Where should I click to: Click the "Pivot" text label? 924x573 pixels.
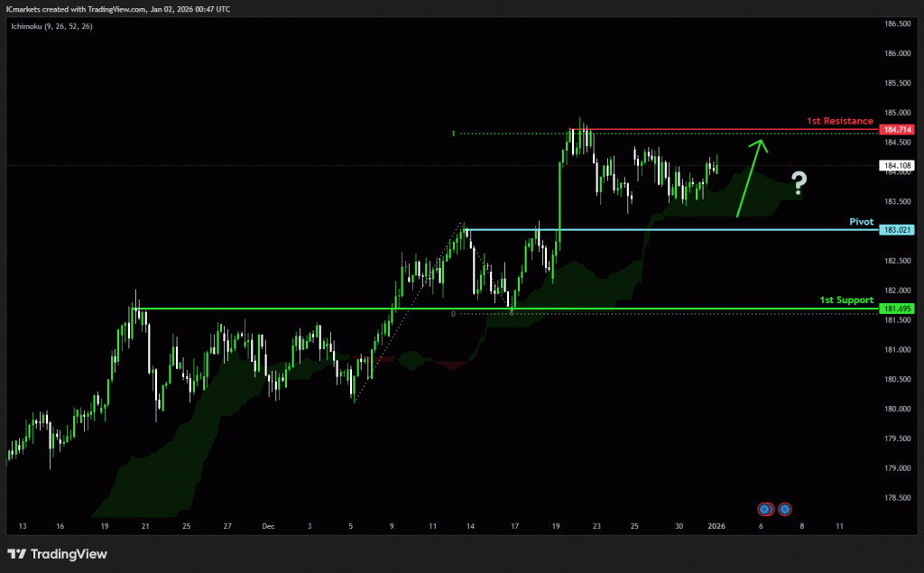tap(861, 220)
